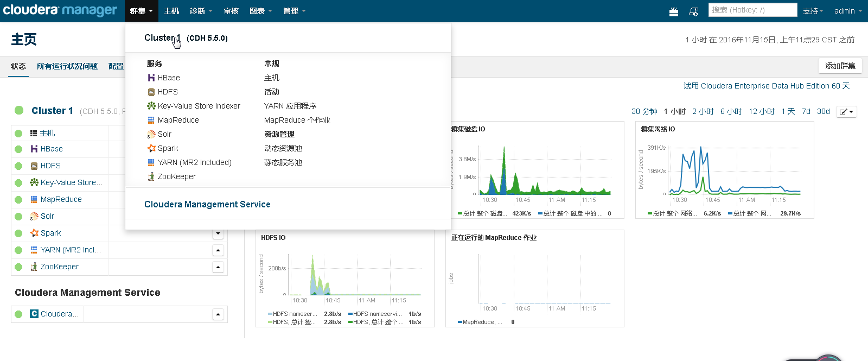Click the Spark icon in the Cluster 1 table
Viewport: 868px width, 361px height.
click(34, 233)
